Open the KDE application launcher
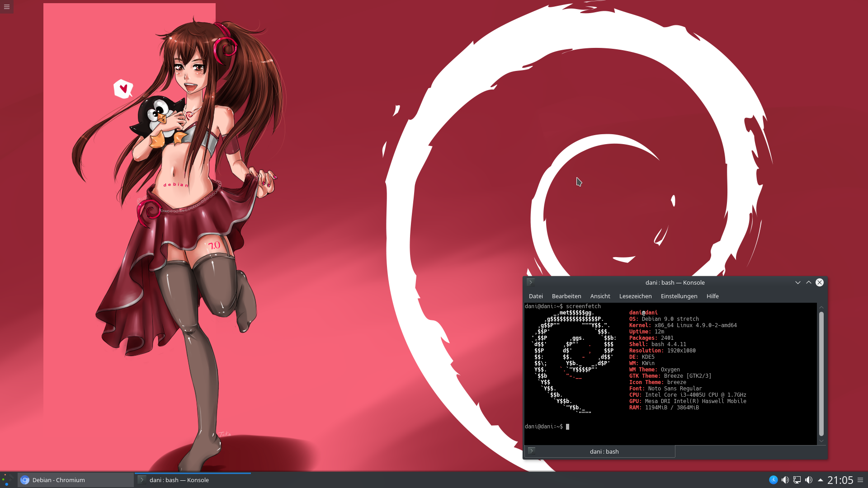This screenshot has height=488, width=868. [x=7, y=480]
